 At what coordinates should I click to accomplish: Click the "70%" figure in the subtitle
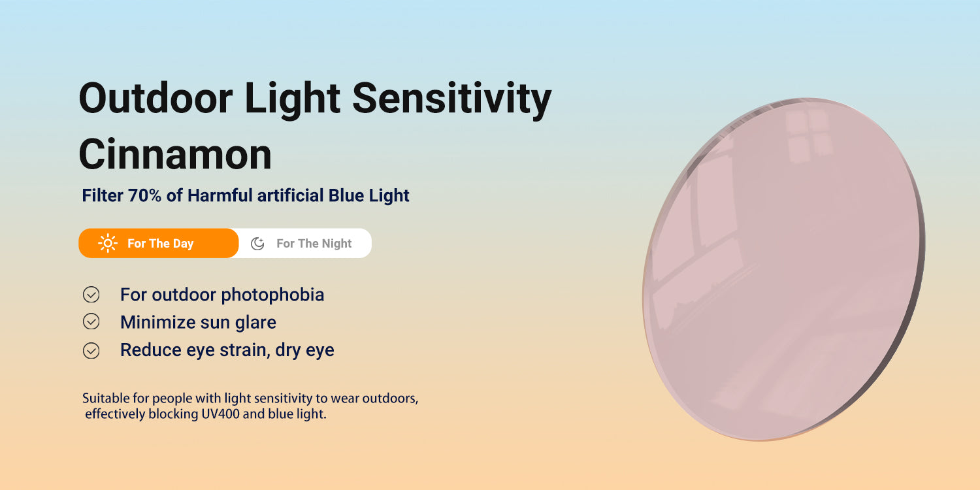(x=145, y=195)
